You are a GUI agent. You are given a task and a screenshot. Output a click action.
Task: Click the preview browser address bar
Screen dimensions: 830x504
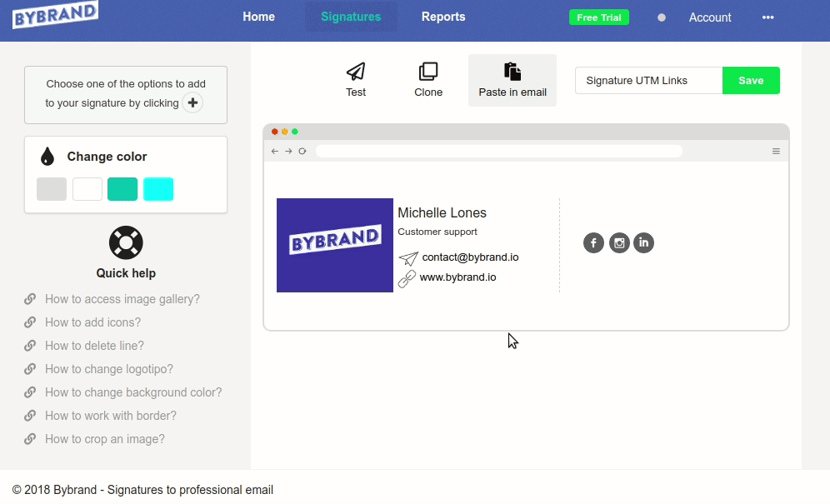[499, 152]
